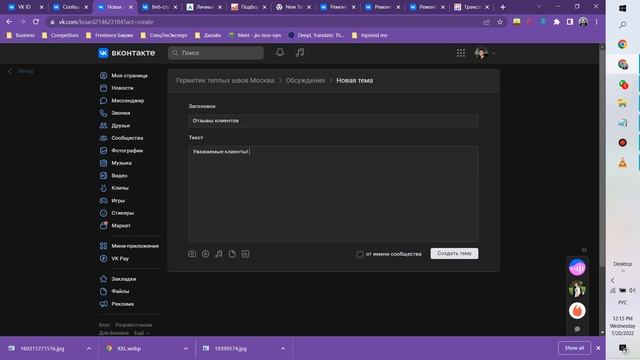Open VK Pay

pos(115,258)
